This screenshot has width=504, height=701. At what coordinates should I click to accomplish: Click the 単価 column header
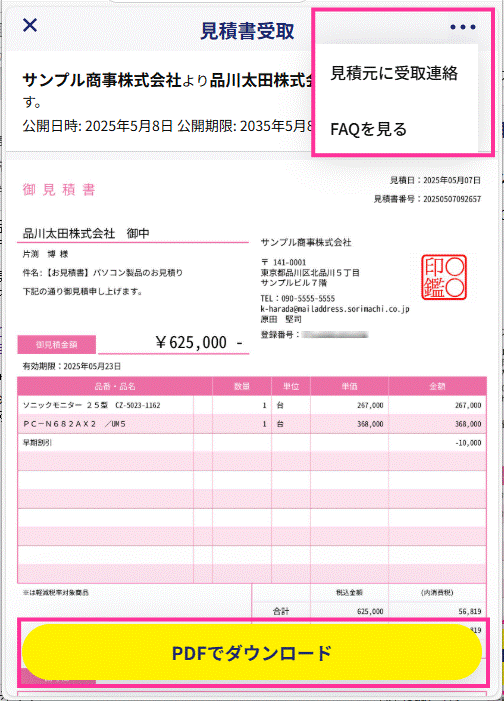click(x=350, y=386)
